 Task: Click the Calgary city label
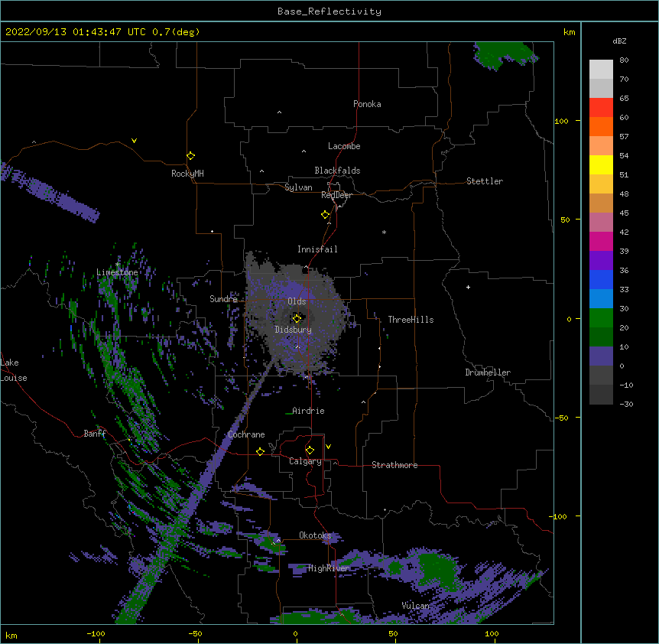305,461
